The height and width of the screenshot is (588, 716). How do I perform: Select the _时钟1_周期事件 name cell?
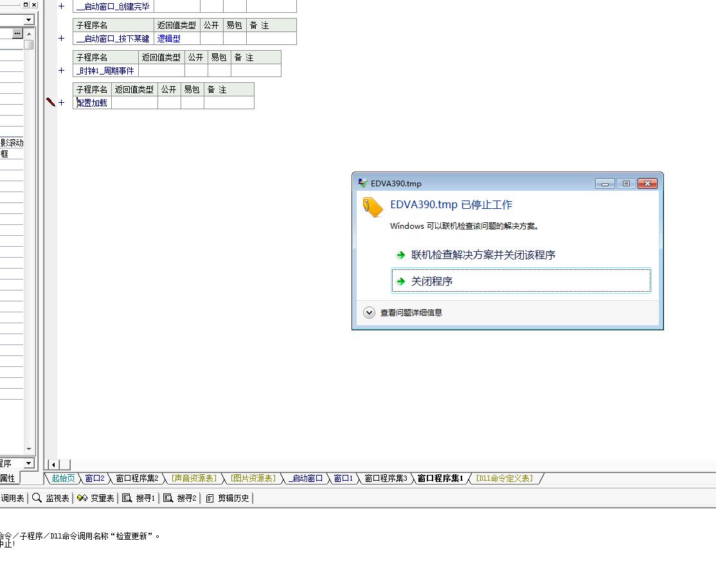[x=106, y=71]
